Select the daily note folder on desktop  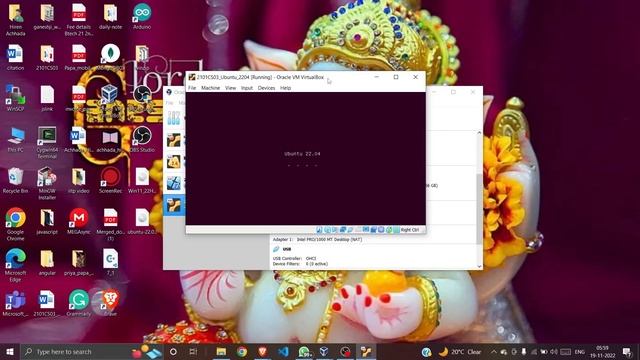(110, 17)
